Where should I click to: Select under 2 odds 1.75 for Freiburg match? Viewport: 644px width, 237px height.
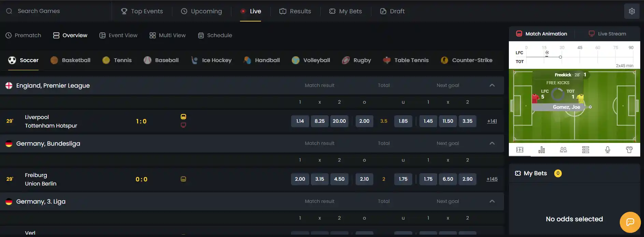coord(403,179)
